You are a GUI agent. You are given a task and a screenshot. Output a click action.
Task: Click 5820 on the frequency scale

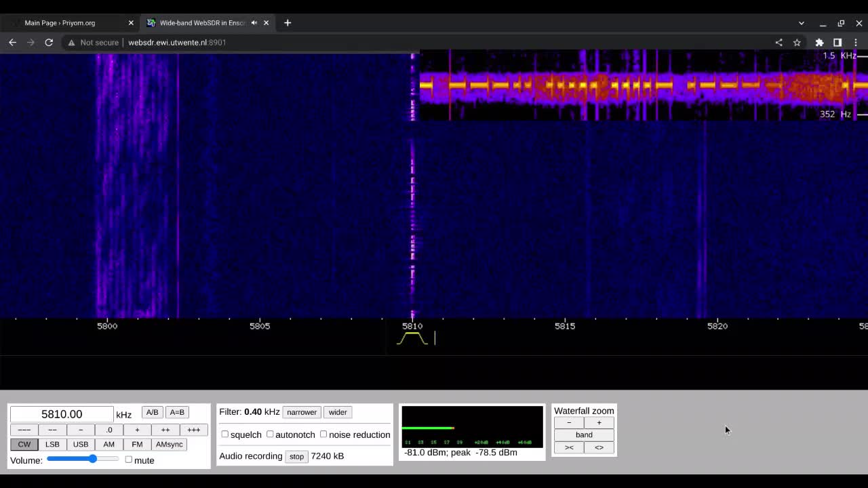(717, 326)
